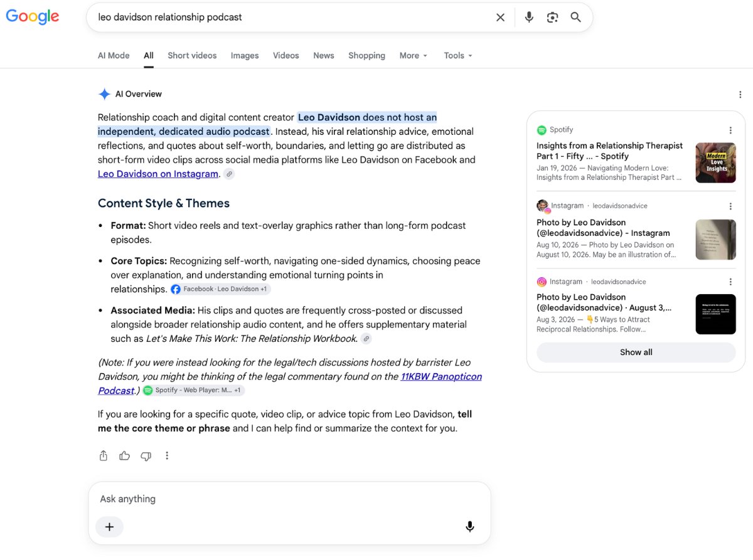Open Spotify result card three-dot menu

pyautogui.click(x=730, y=130)
